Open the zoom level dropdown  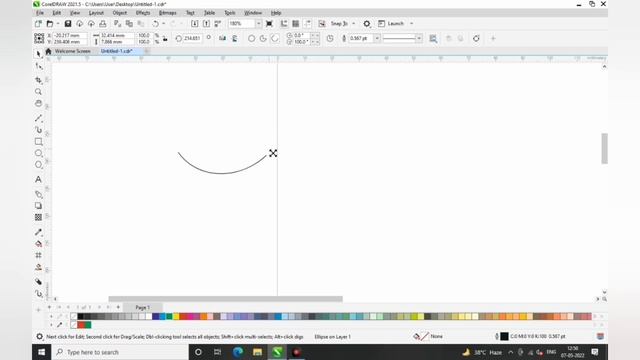tap(258, 24)
